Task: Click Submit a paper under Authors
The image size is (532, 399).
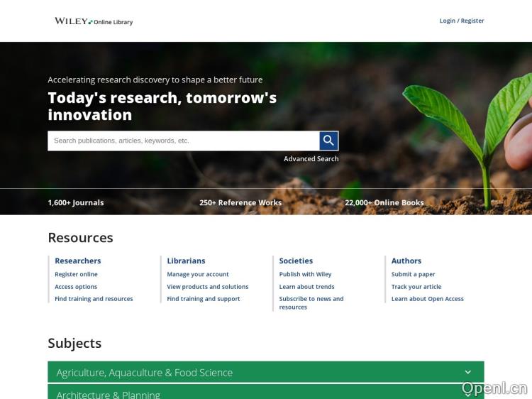Action: click(413, 274)
